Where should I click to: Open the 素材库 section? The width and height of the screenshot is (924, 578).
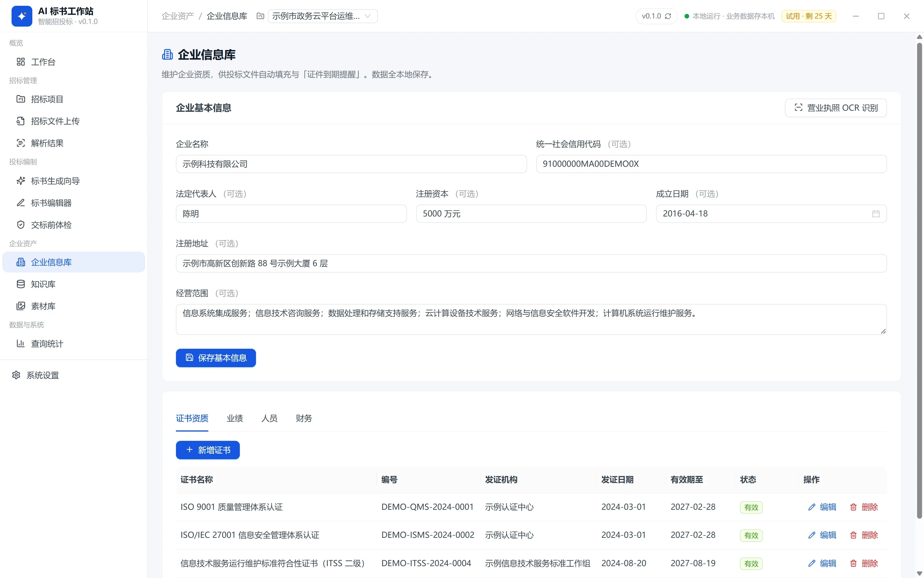[x=74, y=306]
